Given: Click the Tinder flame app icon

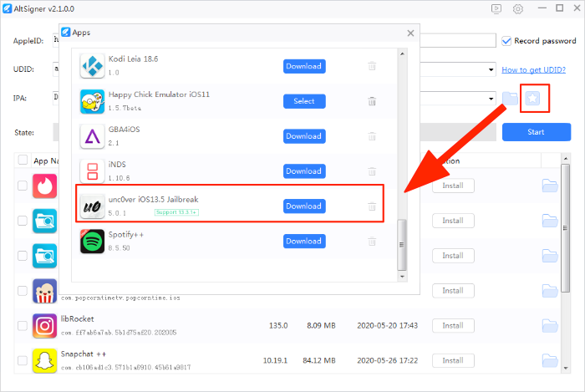Looking at the screenshot, I should [x=45, y=186].
